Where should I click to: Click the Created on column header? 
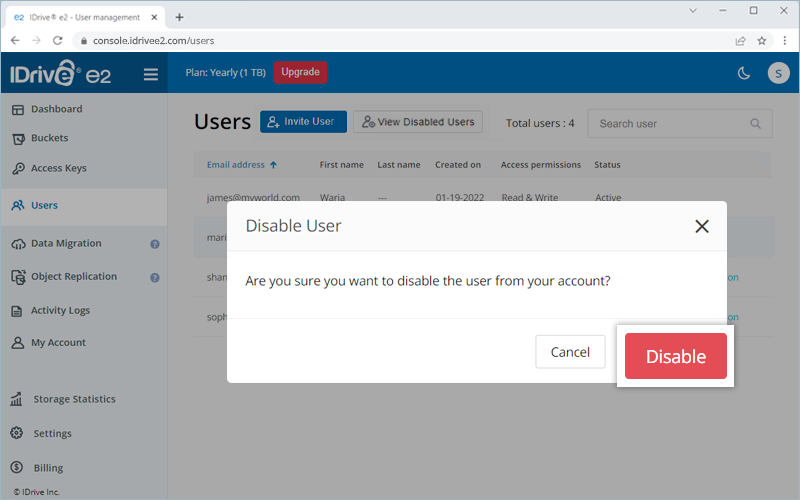tap(458, 165)
